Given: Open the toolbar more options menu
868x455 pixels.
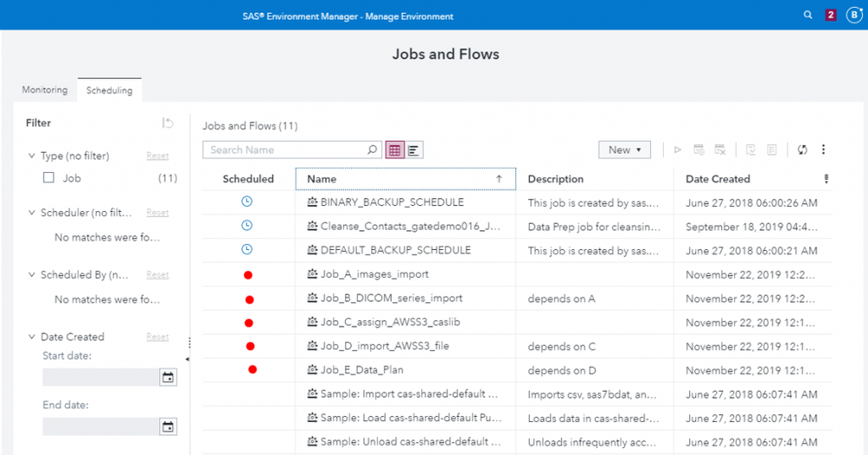Looking at the screenshot, I should 823,150.
